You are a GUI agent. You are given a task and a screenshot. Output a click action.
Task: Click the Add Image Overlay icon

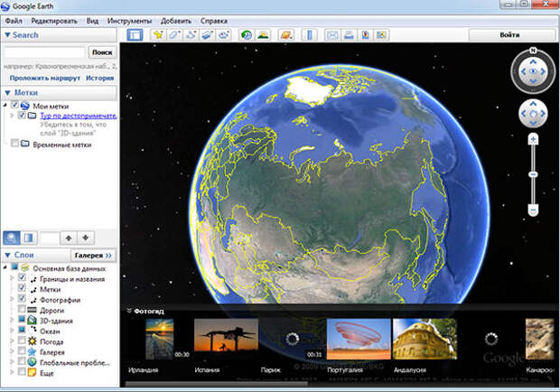pyautogui.click(x=207, y=34)
